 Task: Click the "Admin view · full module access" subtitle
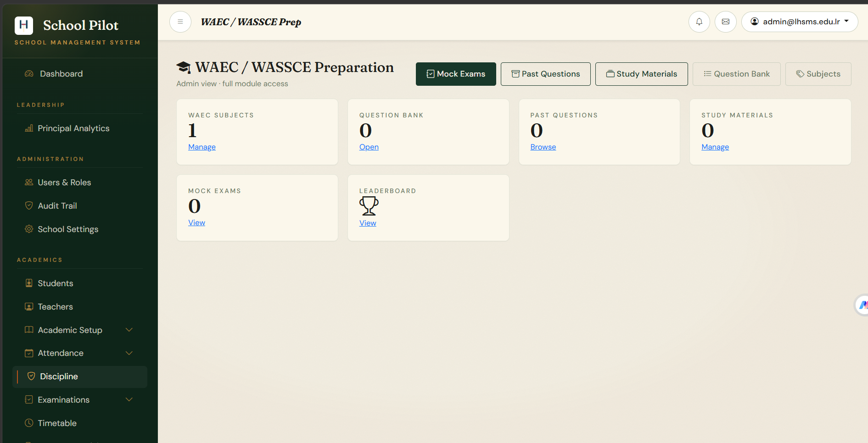(x=232, y=83)
